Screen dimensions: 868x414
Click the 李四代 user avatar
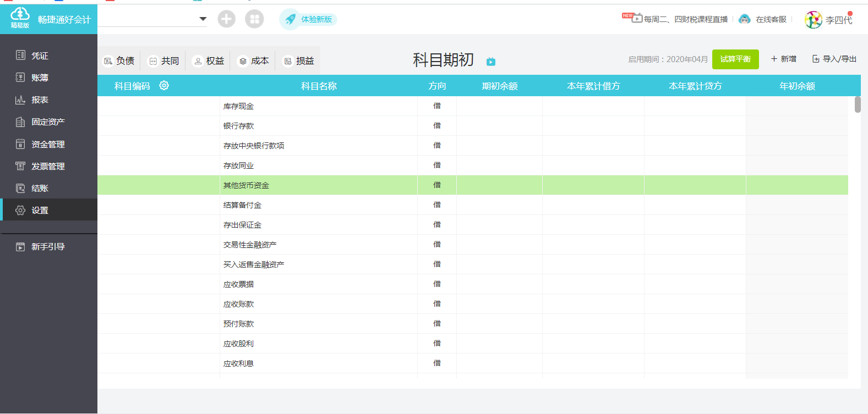(813, 20)
